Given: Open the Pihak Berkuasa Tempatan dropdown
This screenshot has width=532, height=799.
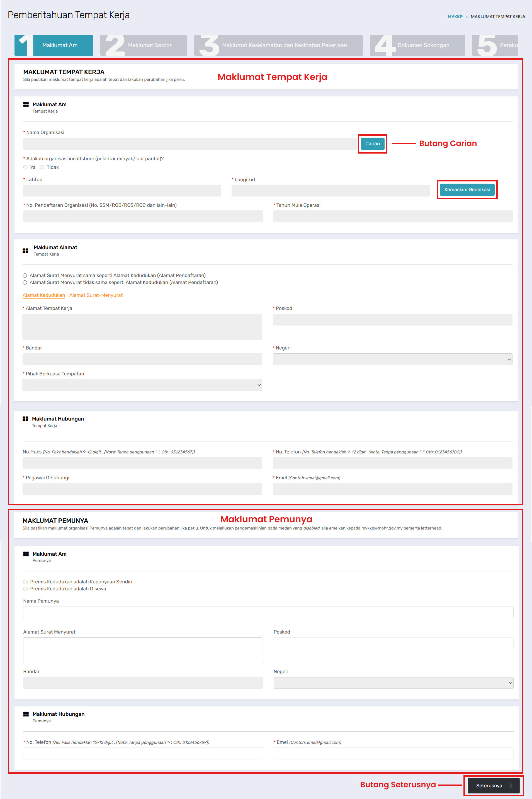Looking at the screenshot, I should click(x=142, y=385).
